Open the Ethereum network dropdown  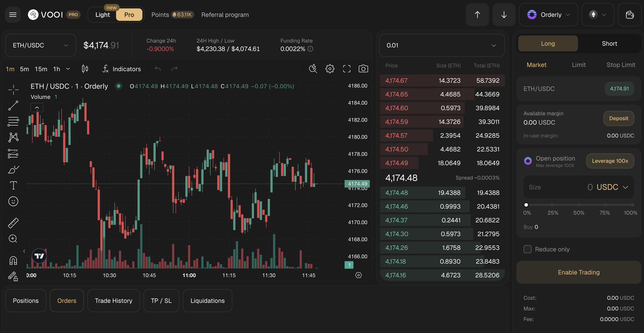coord(597,15)
